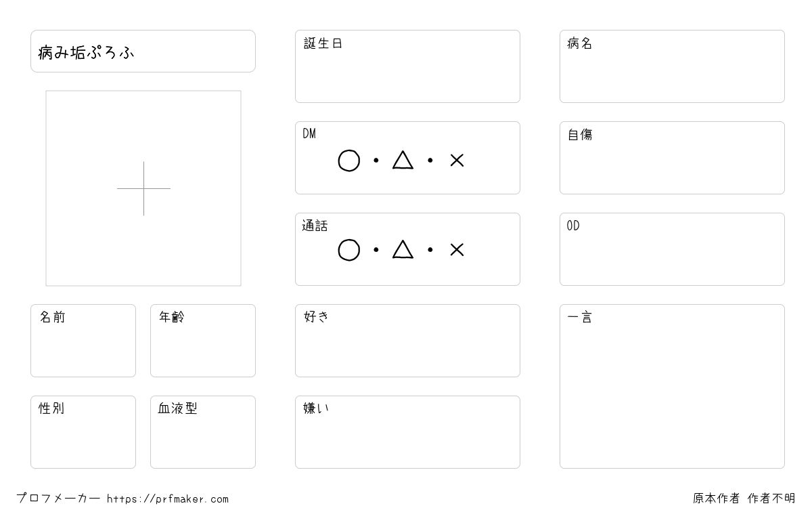Click the 嫌い field
Screen dimensions: 812x508
coord(407,432)
